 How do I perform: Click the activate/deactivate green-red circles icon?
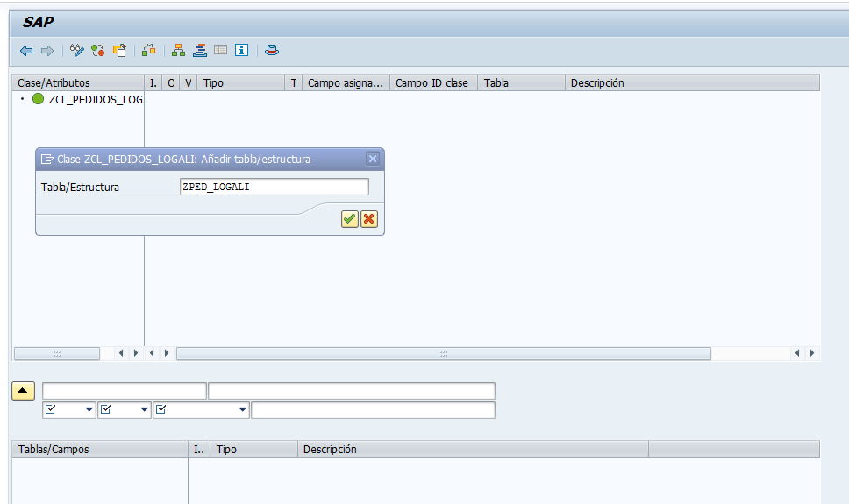coord(98,50)
